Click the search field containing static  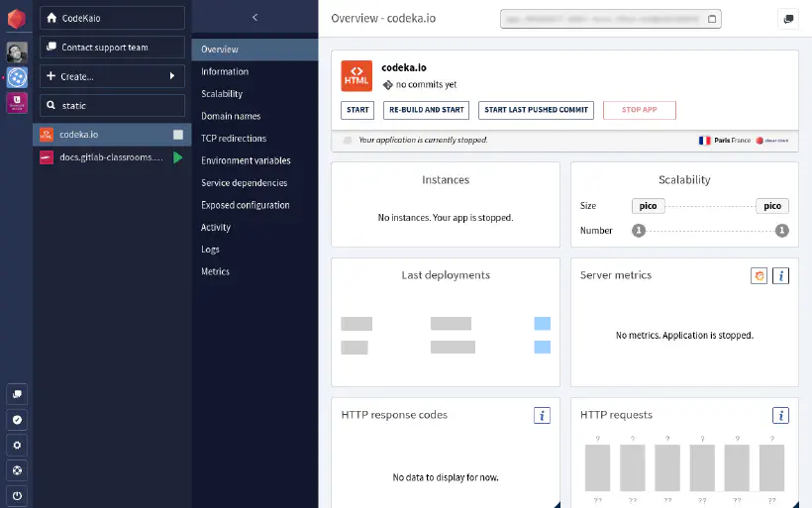coord(112,105)
